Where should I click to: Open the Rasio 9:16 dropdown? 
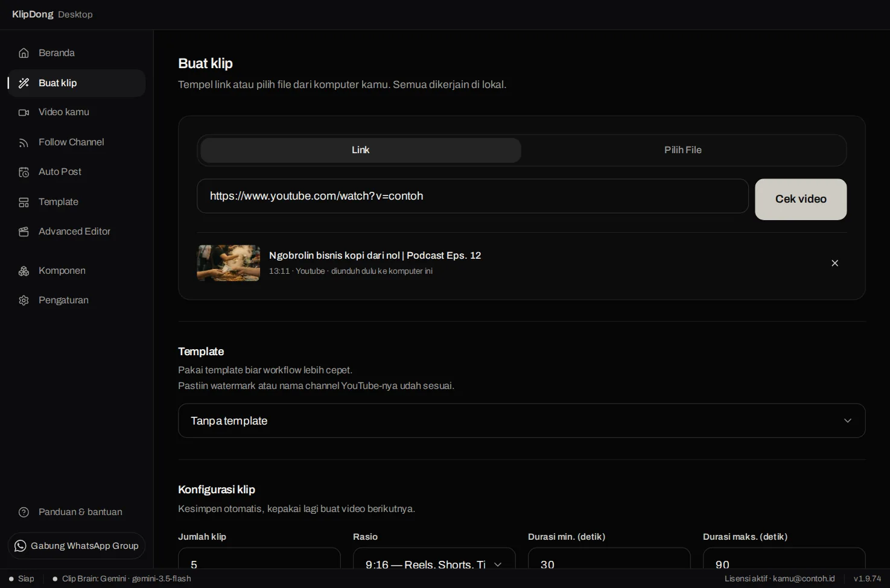pos(434,559)
